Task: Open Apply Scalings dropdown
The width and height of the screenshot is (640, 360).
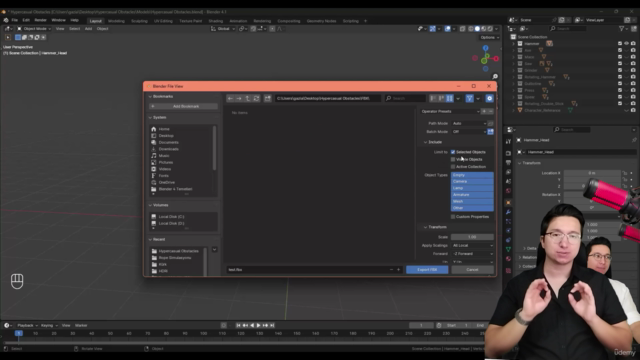Action: pyautogui.click(x=472, y=245)
